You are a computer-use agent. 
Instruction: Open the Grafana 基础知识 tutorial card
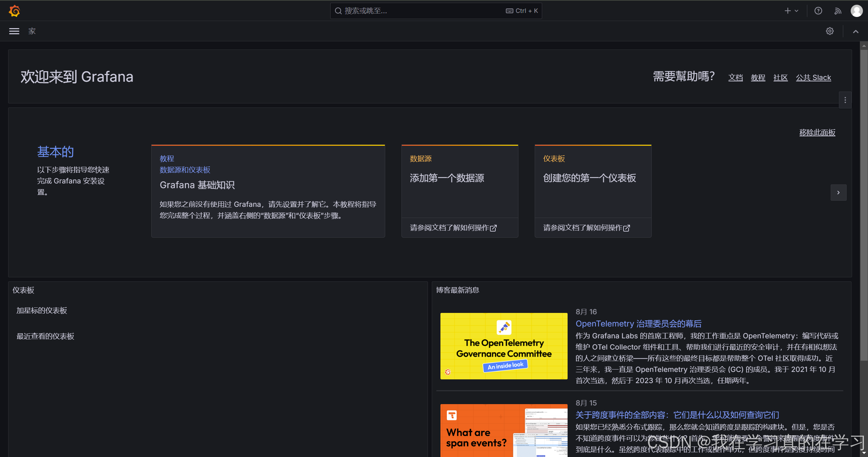(268, 191)
